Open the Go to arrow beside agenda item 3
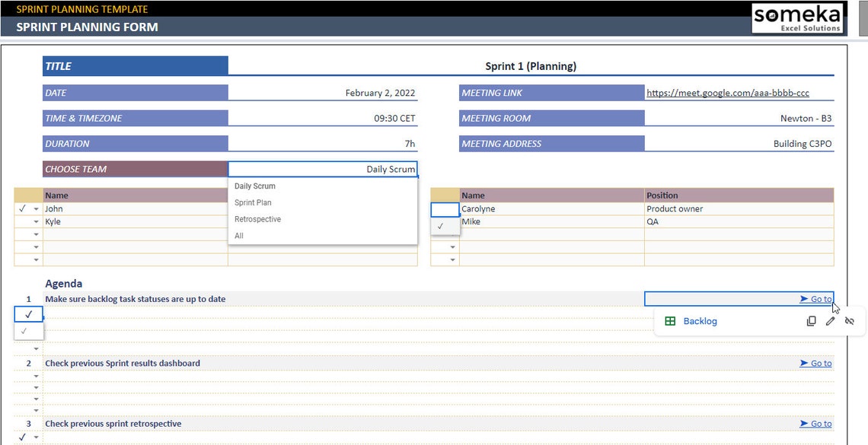 coord(816,424)
